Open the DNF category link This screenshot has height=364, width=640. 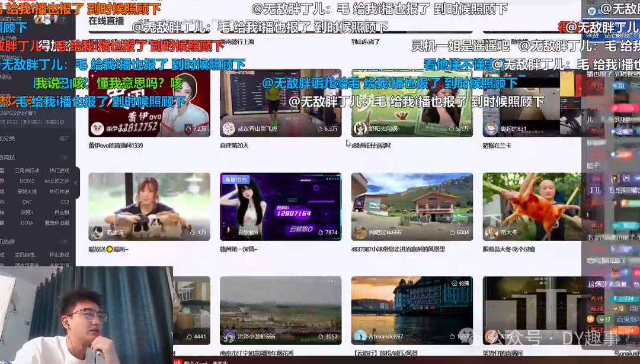point(27,202)
